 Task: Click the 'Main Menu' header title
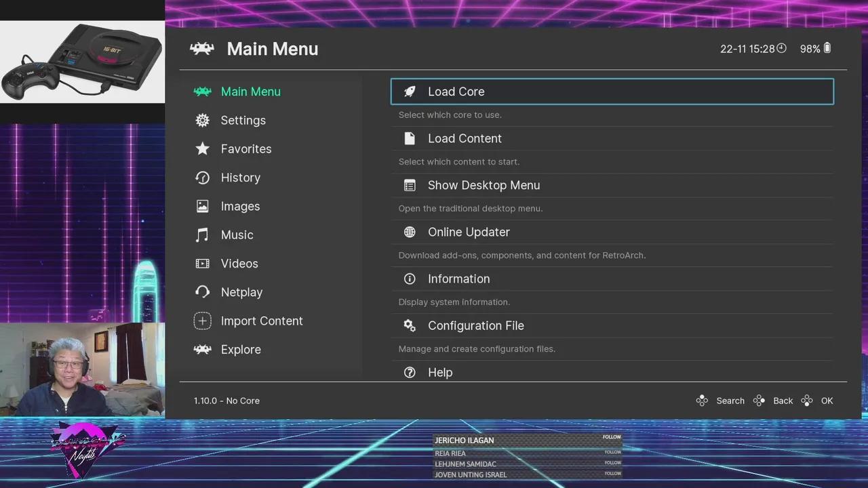(x=273, y=49)
